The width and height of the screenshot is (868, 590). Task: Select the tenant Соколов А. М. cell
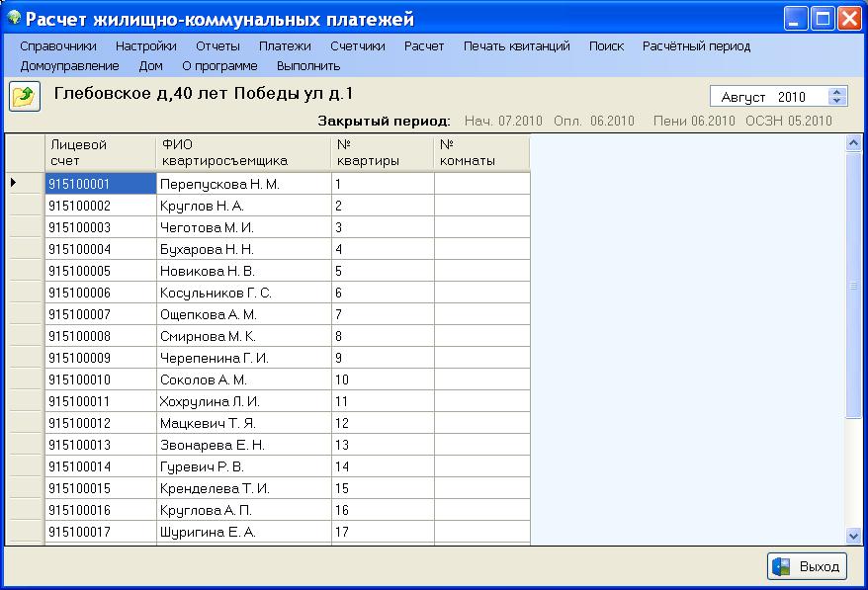click(243, 379)
